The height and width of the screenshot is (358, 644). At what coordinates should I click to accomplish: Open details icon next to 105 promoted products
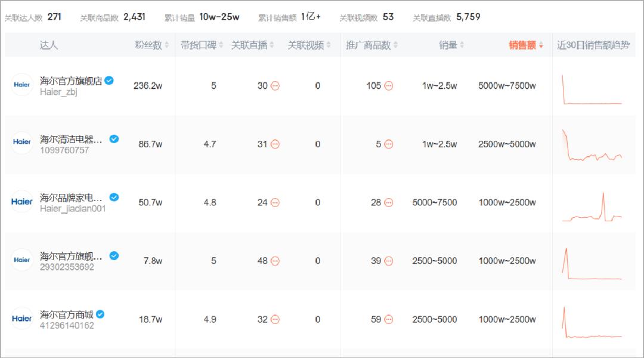coord(389,86)
